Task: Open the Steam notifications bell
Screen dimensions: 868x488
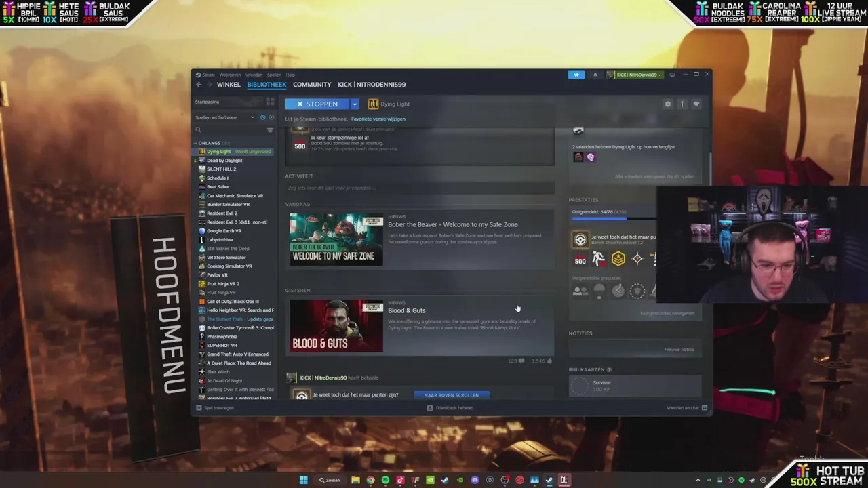Action: pos(595,75)
